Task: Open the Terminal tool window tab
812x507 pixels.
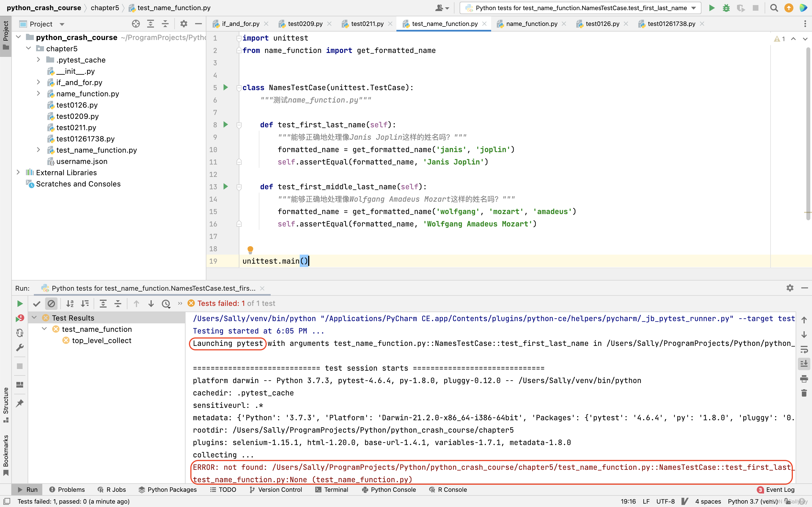Action: coord(332,490)
